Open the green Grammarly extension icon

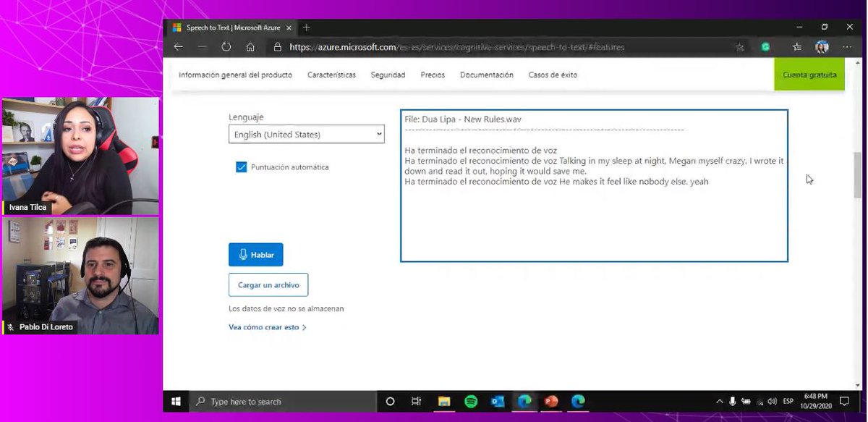click(765, 47)
